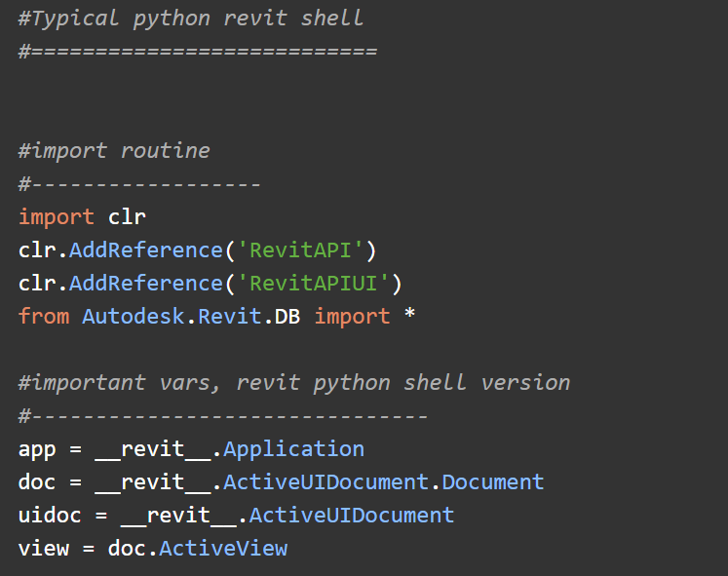Click 'ActiveUIDocument' on the uidoc line

[x=352, y=515]
